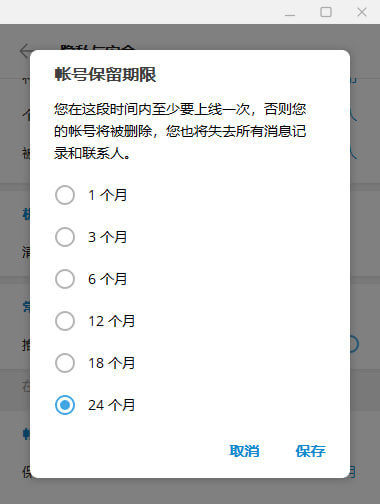Minimize the window
Image resolution: width=380 pixels, height=504 pixels.
coord(290,12)
